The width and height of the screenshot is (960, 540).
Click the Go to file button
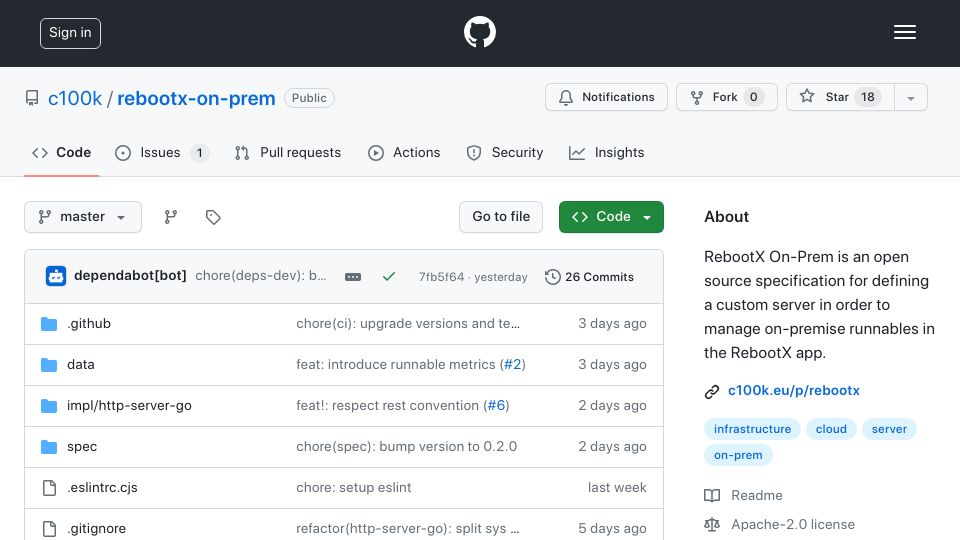(501, 217)
